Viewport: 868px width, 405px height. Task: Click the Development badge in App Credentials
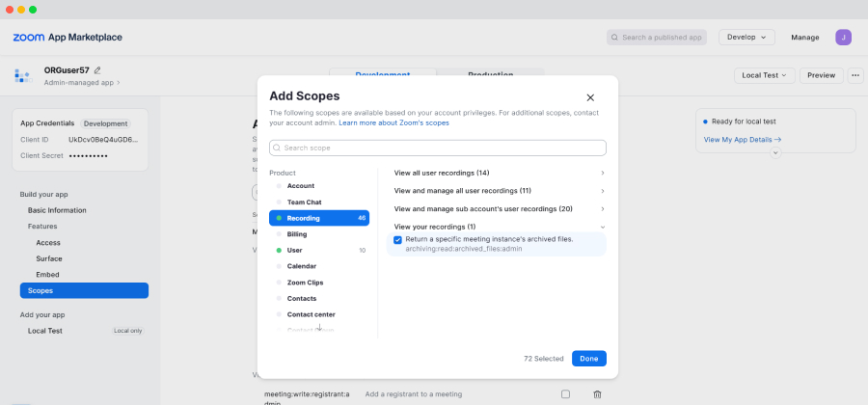pos(105,124)
